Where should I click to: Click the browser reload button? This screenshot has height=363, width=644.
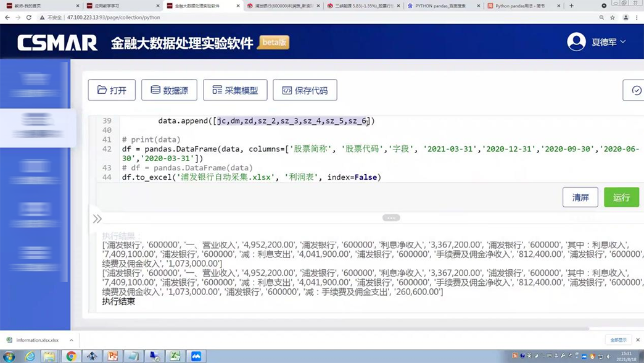tap(29, 18)
